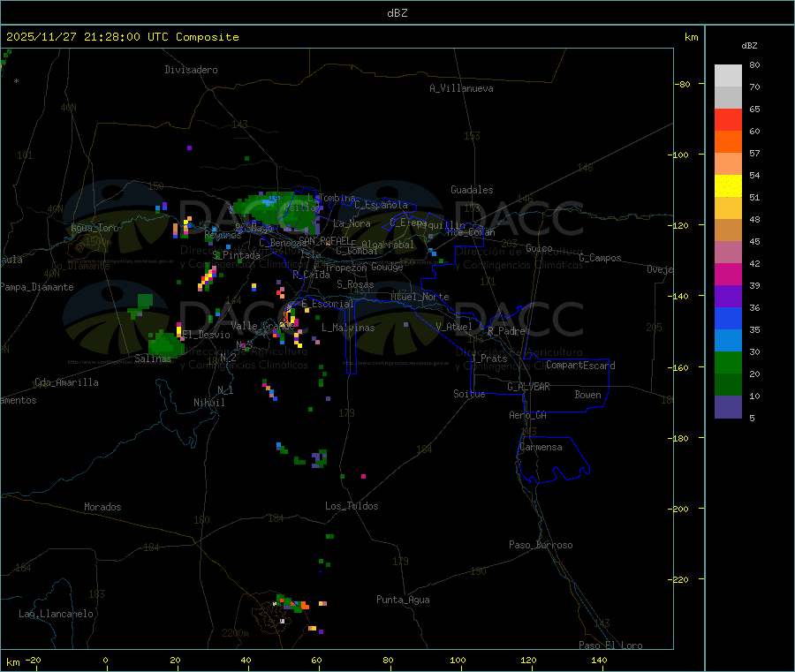Click the 65 dBZ red legend swatch
The height and width of the screenshot is (672, 795).
(728, 119)
